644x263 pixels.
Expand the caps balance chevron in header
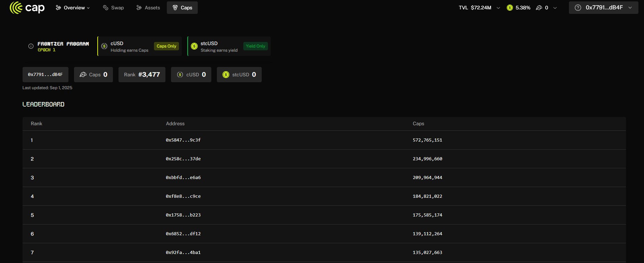pos(555,8)
